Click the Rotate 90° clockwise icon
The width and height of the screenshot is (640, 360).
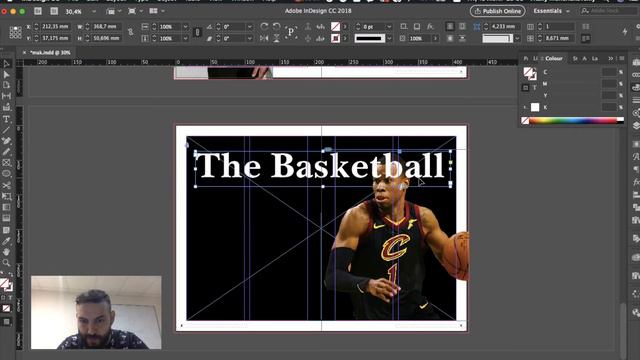(x=264, y=27)
